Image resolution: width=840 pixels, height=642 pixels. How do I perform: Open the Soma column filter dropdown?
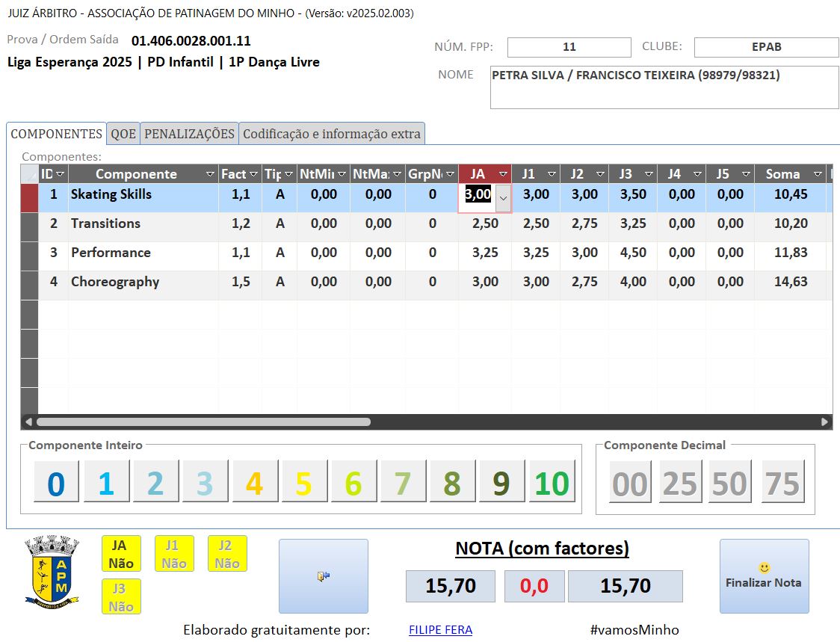click(818, 174)
